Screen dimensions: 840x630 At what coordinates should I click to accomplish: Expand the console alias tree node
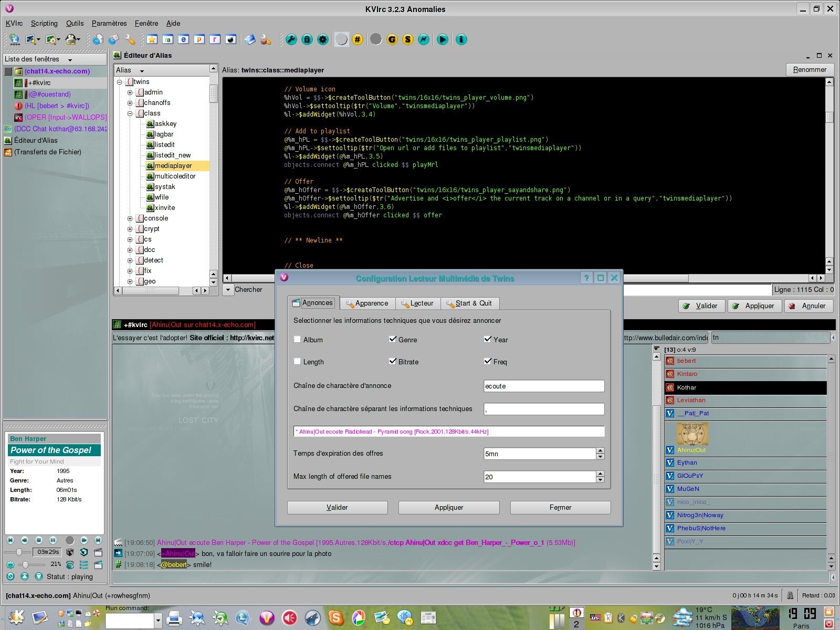pyautogui.click(x=130, y=218)
